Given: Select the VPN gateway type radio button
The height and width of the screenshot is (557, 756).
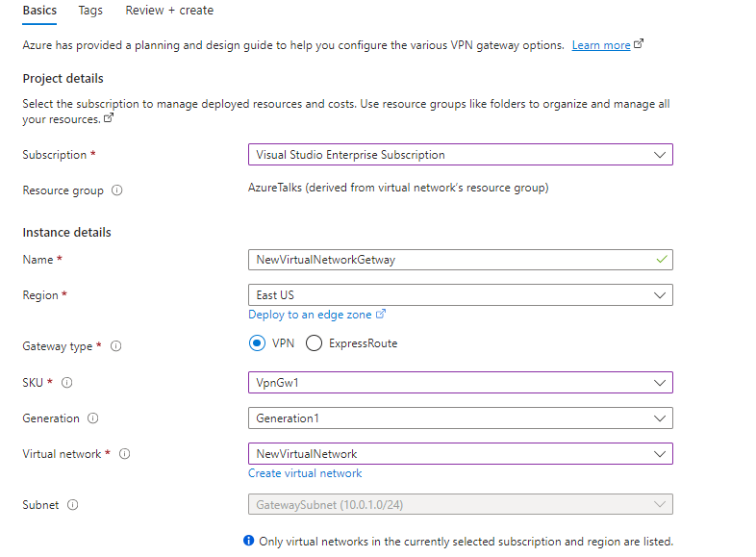Looking at the screenshot, I should (x=257, y=343).
